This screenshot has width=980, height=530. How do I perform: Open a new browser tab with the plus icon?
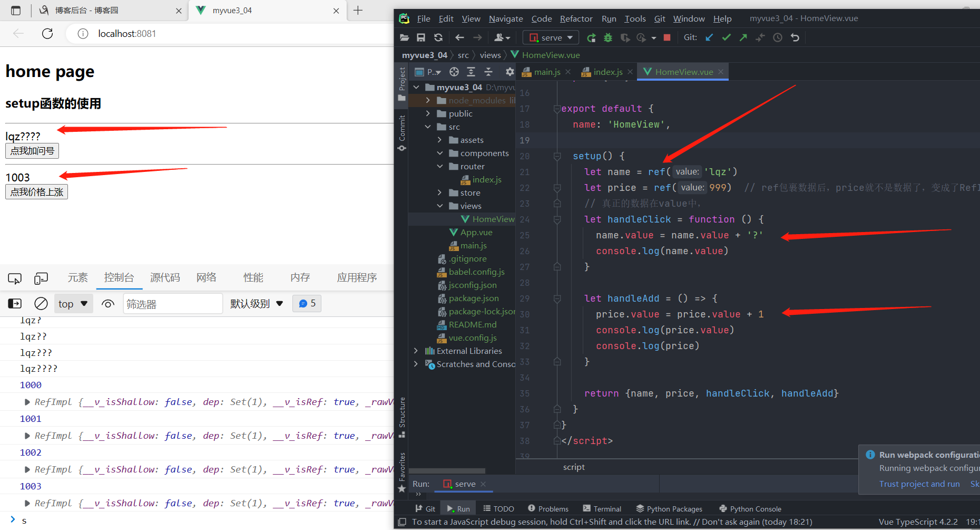(358, 11)
